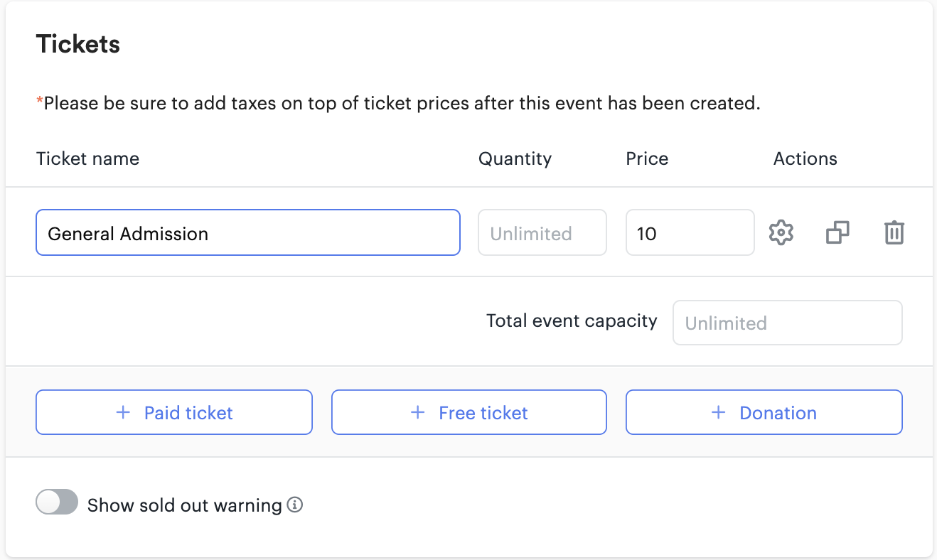The image size is (937, 560).
Task: Duplicate the General Admission ticket
Action: (837, 232)
